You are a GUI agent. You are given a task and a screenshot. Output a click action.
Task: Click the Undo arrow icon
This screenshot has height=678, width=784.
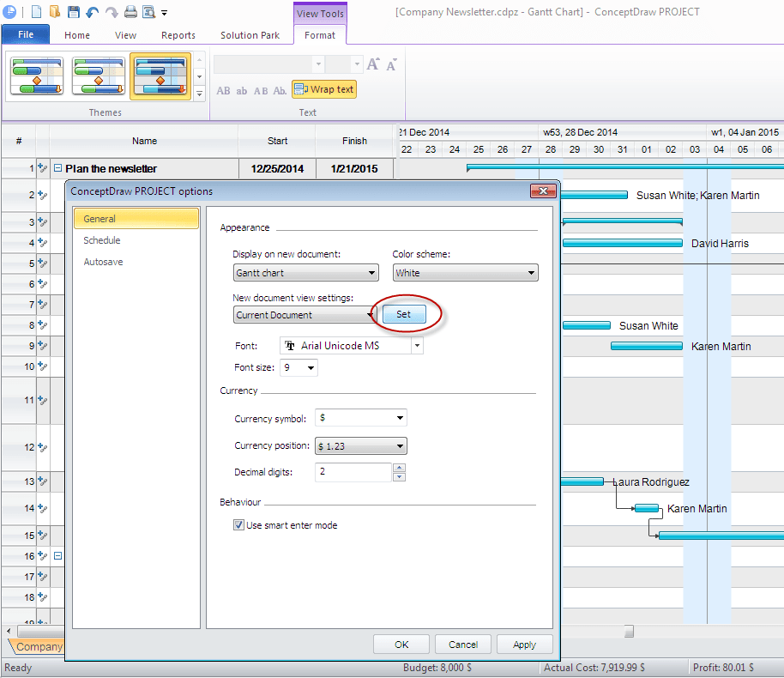93,12
